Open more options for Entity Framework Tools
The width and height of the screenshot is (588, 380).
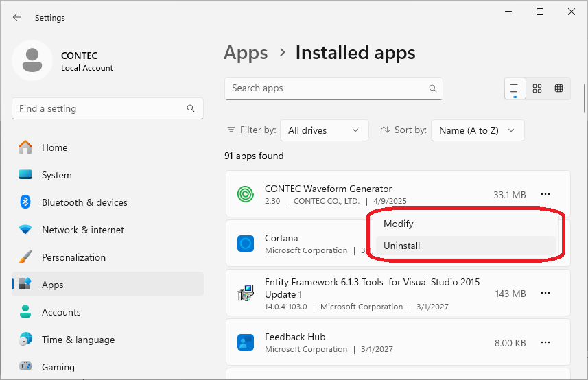545,293
